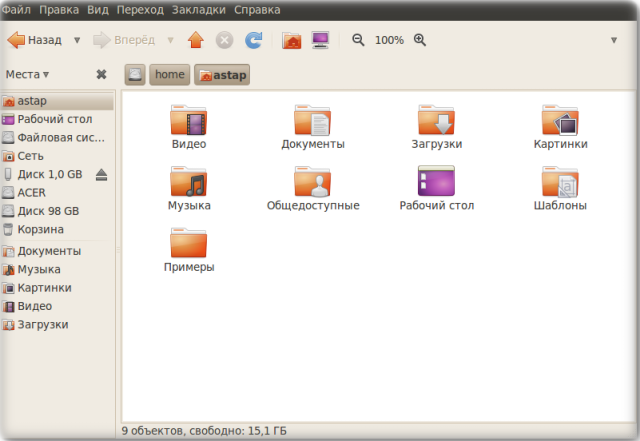This screenshot has width=640, height=441.
Task: Open the Правка menu
Action: click(x=58, y=9)
